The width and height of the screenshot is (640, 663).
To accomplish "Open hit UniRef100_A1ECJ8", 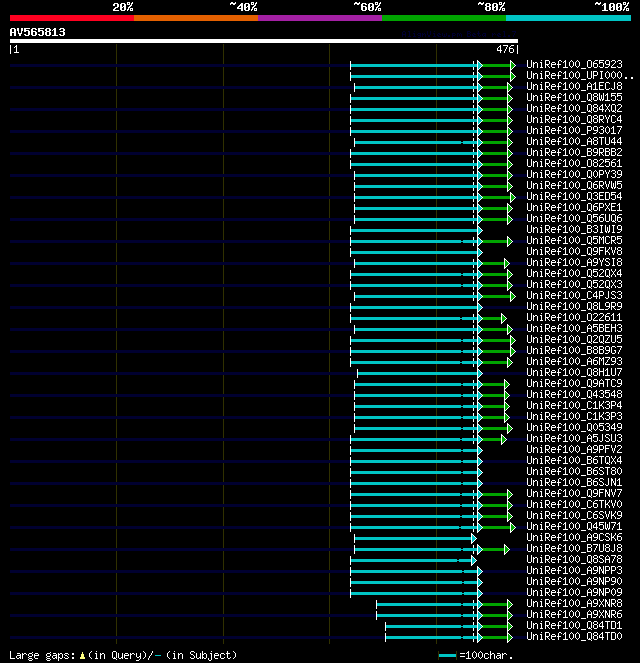I will [x=574, y=86].
